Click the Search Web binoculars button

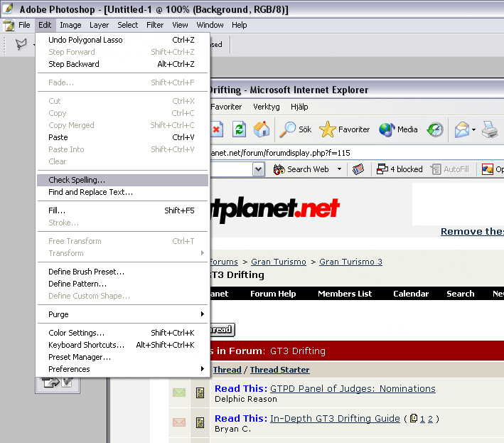(301, 169)
